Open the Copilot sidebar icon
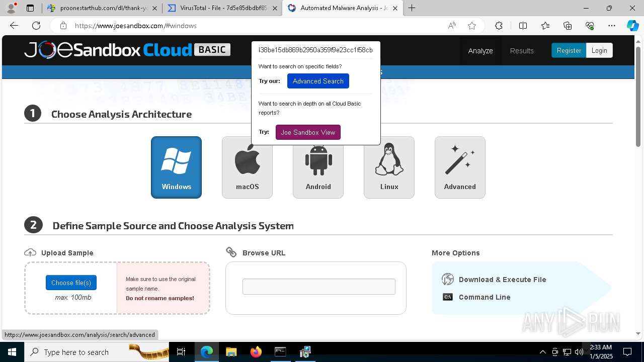 tap(632, 26)
